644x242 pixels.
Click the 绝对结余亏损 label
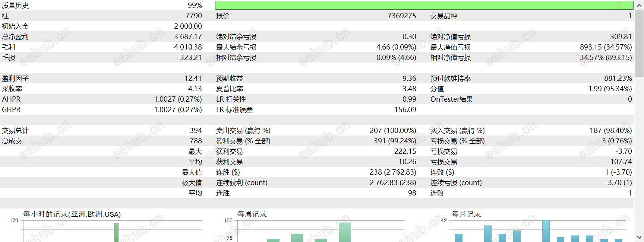236,36
